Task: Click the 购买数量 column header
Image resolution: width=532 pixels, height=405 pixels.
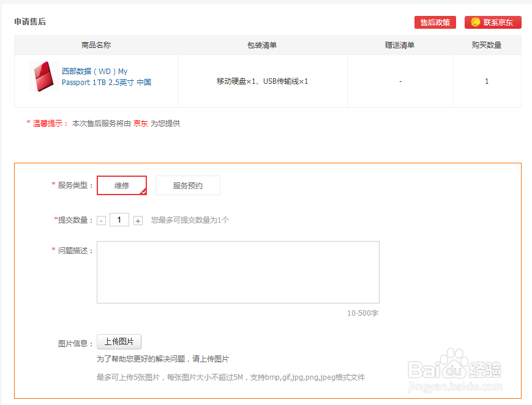Action: pos(487,45)
